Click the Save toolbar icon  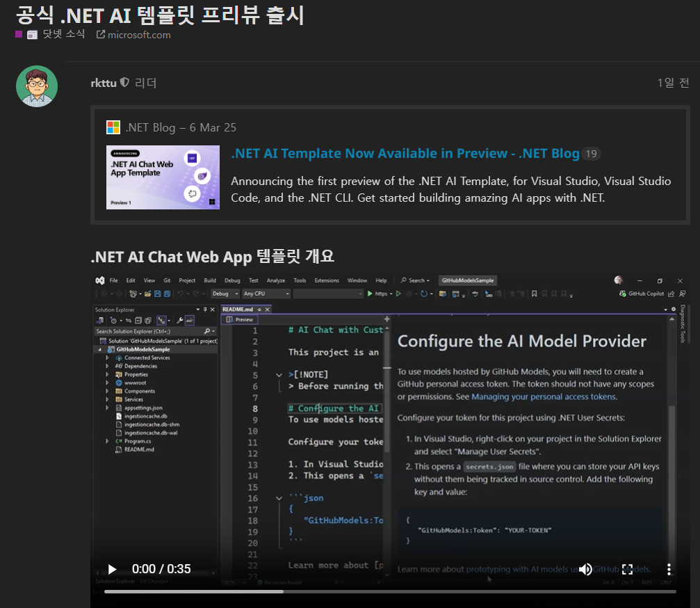click(157, 294)
